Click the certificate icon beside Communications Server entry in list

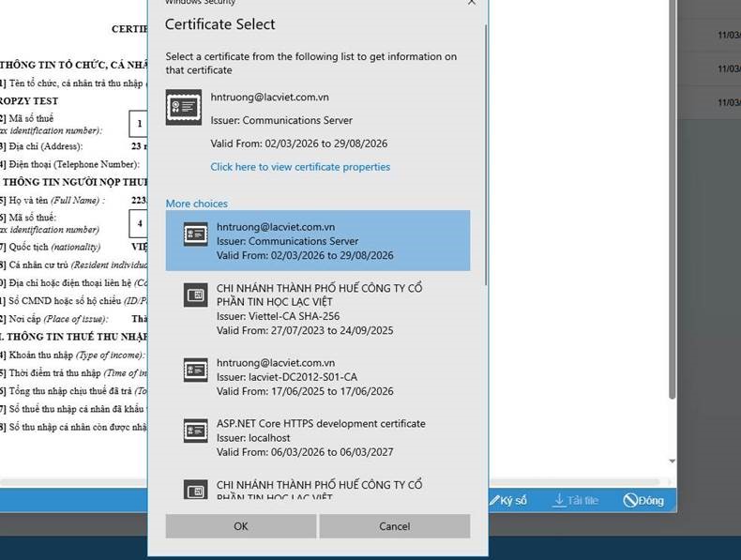pos(195,235)
